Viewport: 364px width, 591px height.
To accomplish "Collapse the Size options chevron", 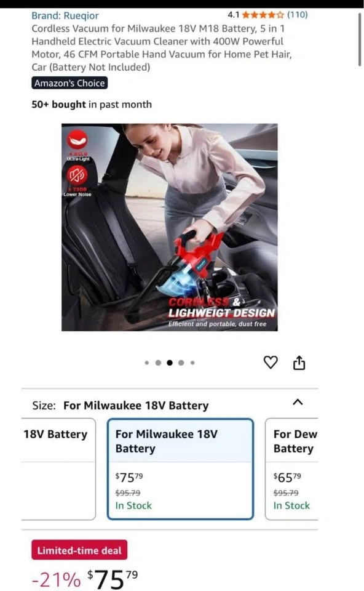I will pos(298,402).
